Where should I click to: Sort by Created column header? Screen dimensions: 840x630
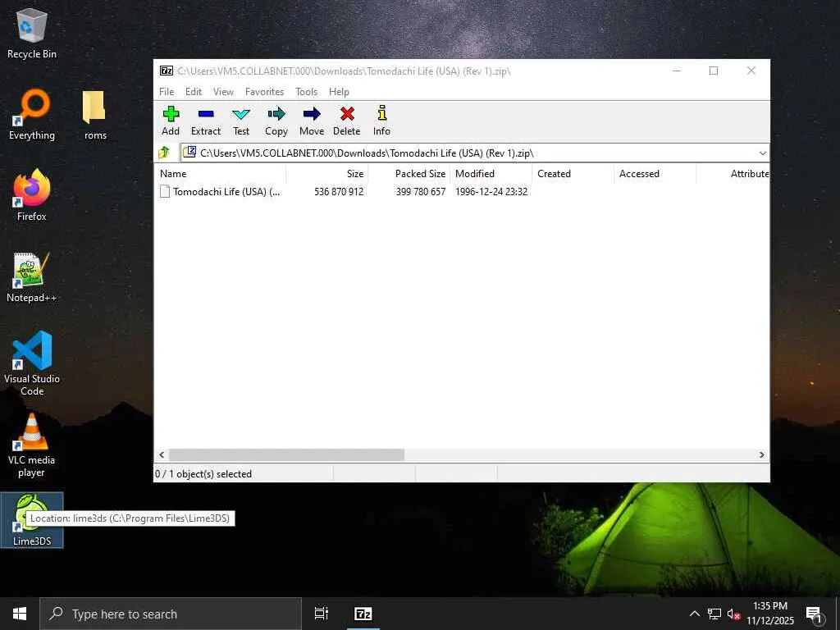click(573, 174)
